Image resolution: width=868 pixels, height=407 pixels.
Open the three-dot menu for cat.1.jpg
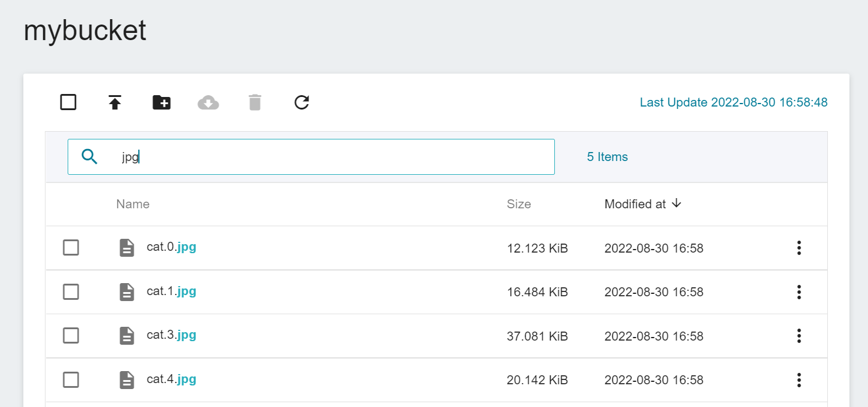(x=799, y=292)
